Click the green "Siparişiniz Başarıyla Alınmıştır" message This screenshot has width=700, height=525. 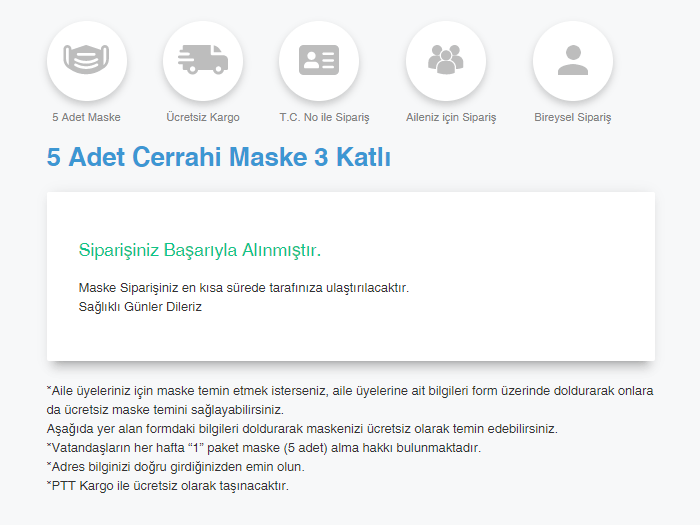pos(199,249)
